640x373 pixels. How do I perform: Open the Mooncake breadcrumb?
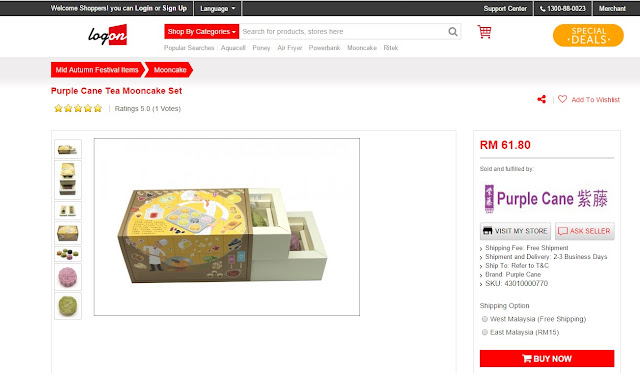pyautogui.click(x=169, y=70)
